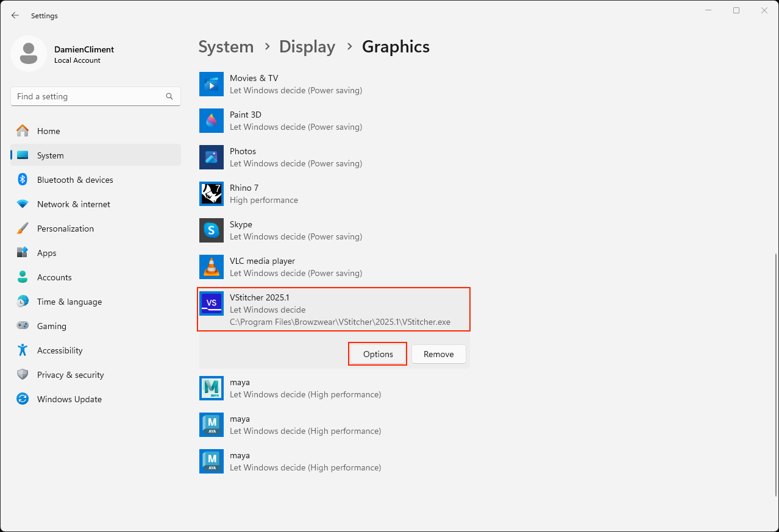Image resolution: width=779 pixels, height=532 pixels.
Task: Click the Privacy & security shield icon
Action: pyautogui.click(x=23, y=375)
